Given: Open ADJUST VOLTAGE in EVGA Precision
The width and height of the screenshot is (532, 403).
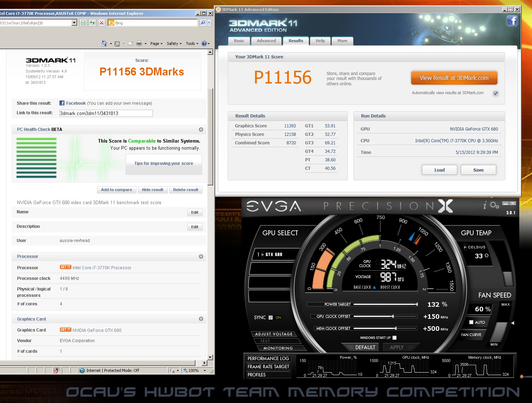Looking at the screenshot, I should [x=274, y=334].
